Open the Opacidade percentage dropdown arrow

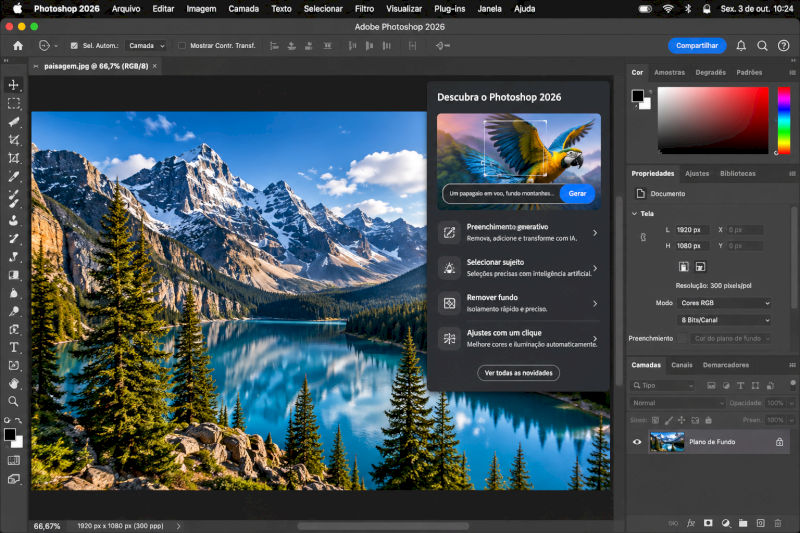791,403
